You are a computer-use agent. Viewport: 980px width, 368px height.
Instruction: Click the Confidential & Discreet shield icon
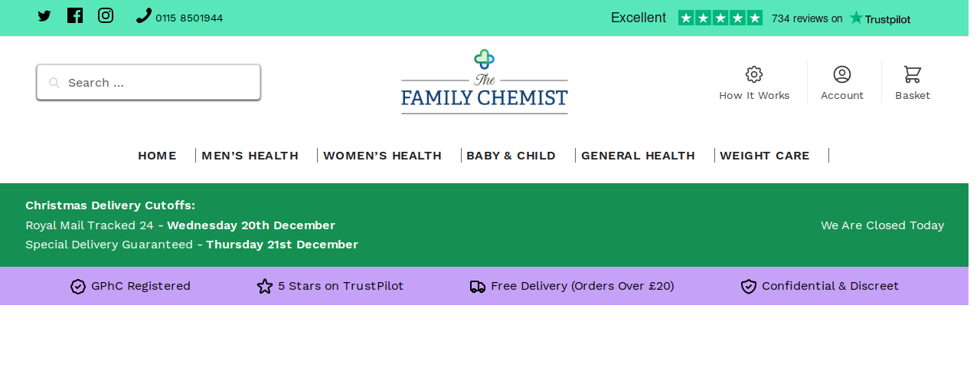[x=749, y=287]
